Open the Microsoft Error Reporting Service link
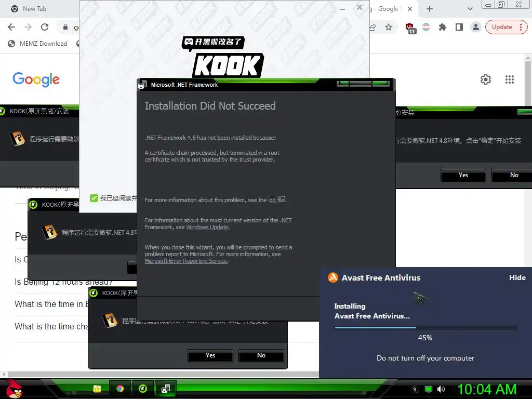Screen dimensions: 532x399 [x=186, y=261]
